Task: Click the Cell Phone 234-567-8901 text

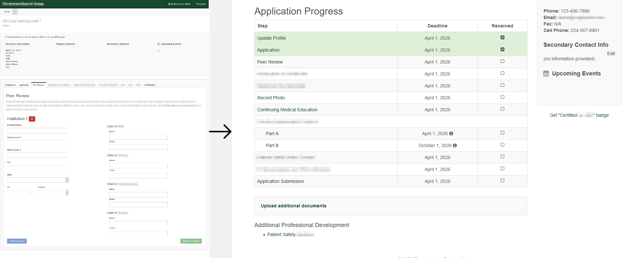Action: point(585,30)
